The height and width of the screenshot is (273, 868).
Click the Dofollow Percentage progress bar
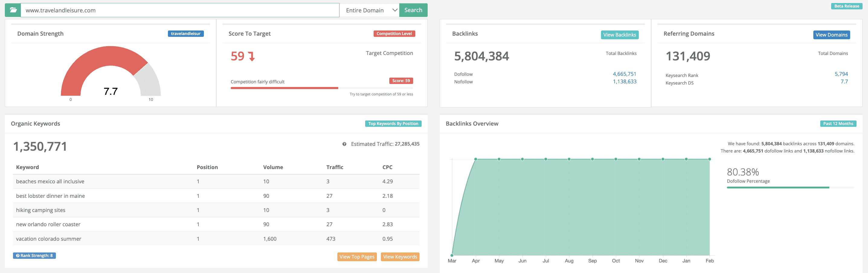point(790,188)
